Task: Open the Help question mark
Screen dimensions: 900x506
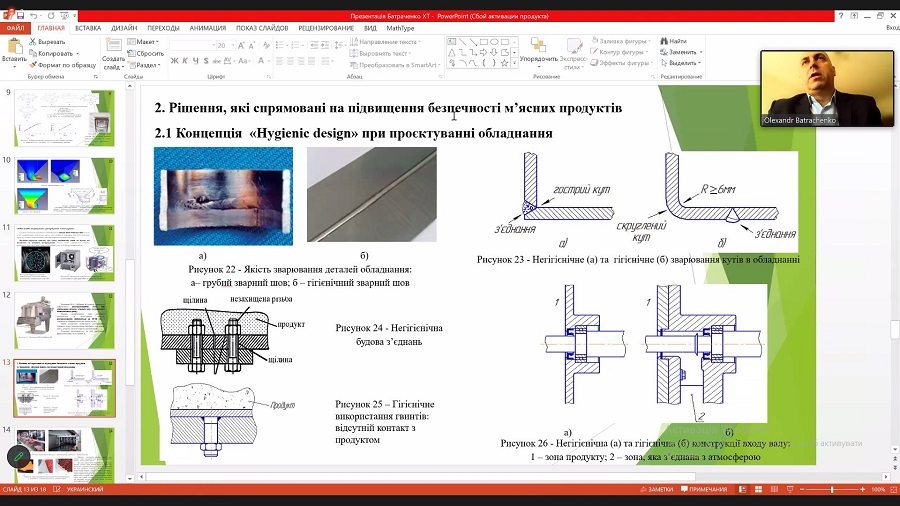Action: pyautogui.click(x=841, y=16)
